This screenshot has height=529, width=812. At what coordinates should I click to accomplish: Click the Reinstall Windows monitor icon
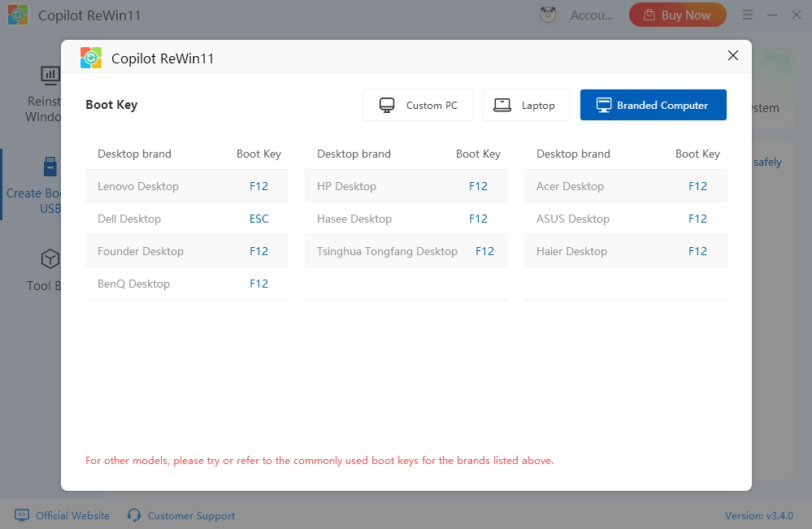(50, 76)
